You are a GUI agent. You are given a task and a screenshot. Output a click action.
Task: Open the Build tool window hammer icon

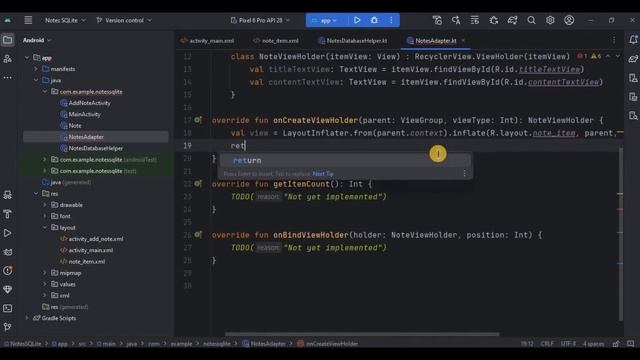click(7, 214)
